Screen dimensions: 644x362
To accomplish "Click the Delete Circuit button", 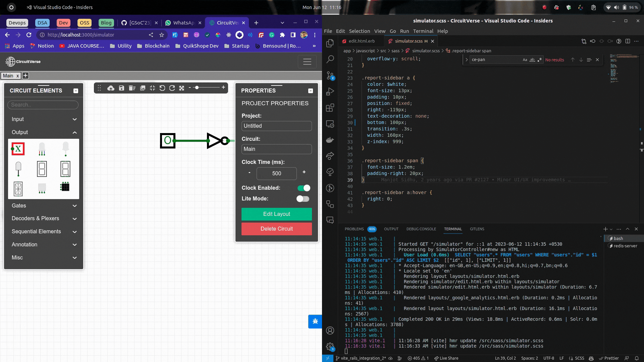I will 276,229.
